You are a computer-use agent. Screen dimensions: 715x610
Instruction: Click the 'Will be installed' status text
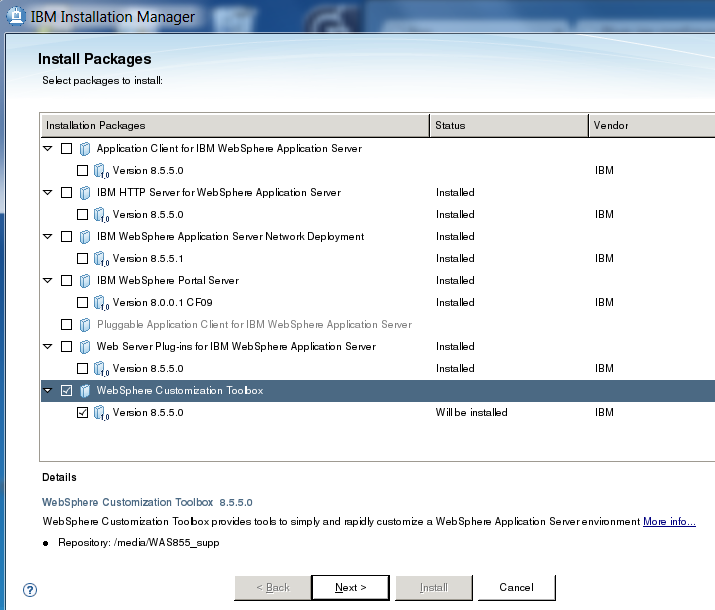tap(471, 413)
